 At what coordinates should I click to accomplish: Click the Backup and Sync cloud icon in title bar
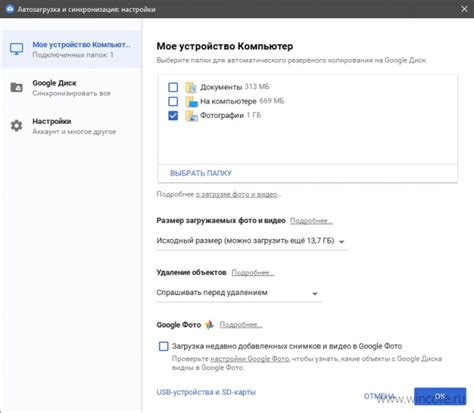(x=10, y=9)
